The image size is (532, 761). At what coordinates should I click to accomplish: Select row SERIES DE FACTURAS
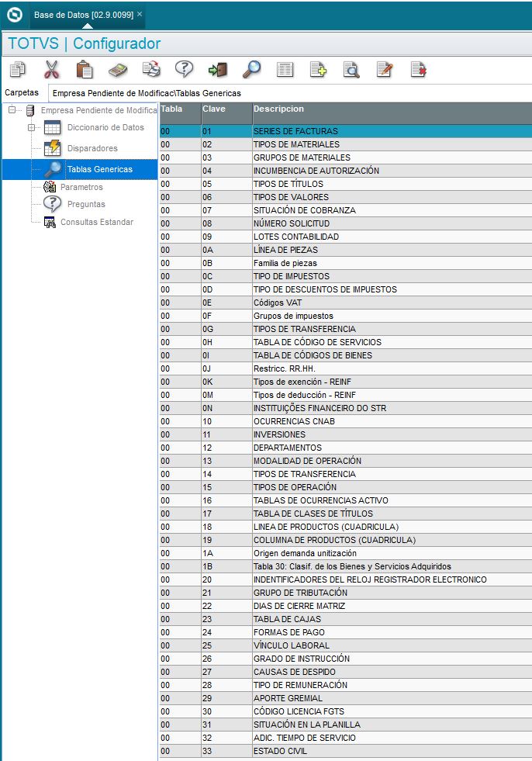point(346,131)
